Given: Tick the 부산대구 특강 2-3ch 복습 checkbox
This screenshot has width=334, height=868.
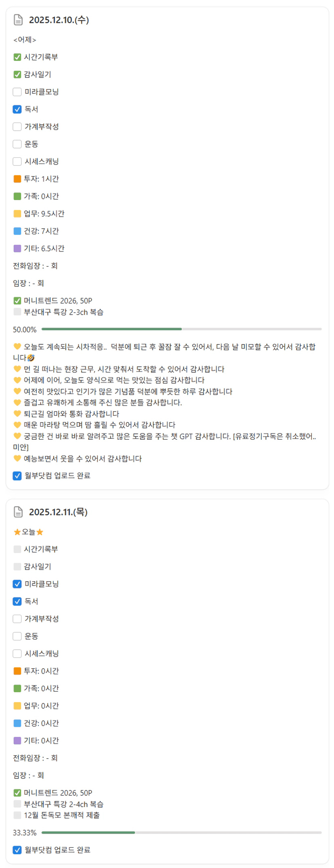Looking at the screenshot, I should pos(17,312).
